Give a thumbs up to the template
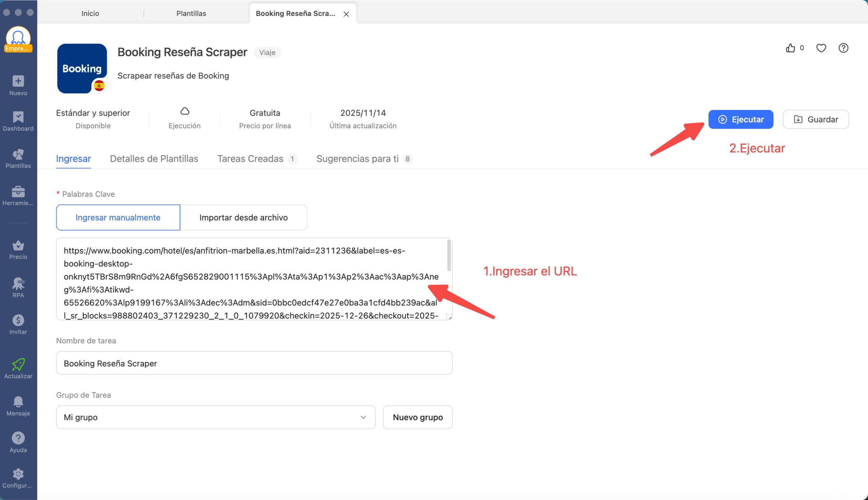The height and width of the screenshot is (500, 868). pyautogui.click(x=791, y=48)
